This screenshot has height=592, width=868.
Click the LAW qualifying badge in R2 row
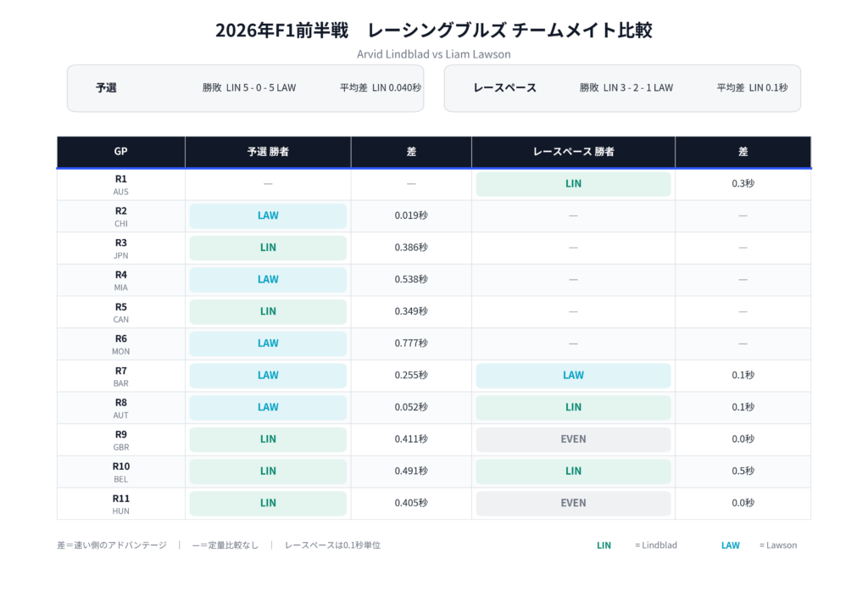(x=268, y=216)
